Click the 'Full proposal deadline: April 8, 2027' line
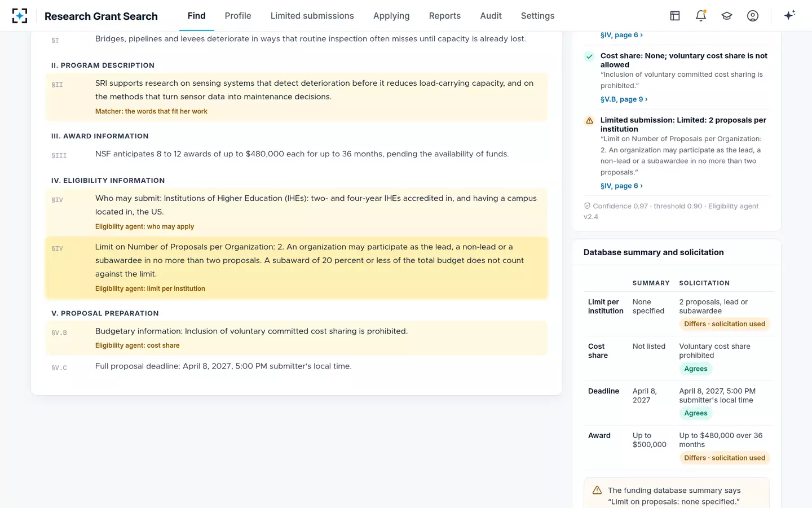 (223, 366)
